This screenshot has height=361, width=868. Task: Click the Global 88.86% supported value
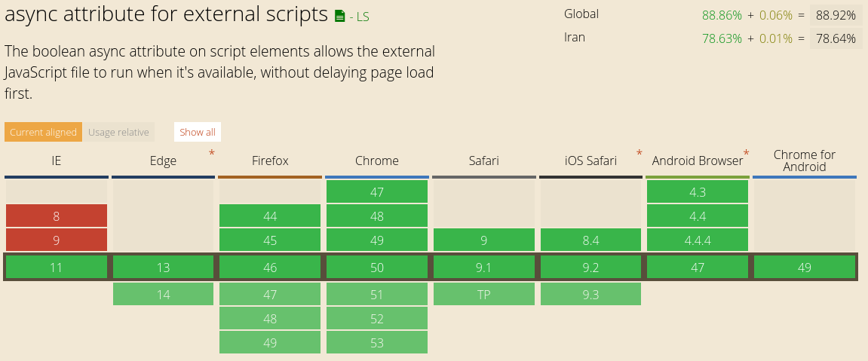pyautogui.click(x=722, y=16)
